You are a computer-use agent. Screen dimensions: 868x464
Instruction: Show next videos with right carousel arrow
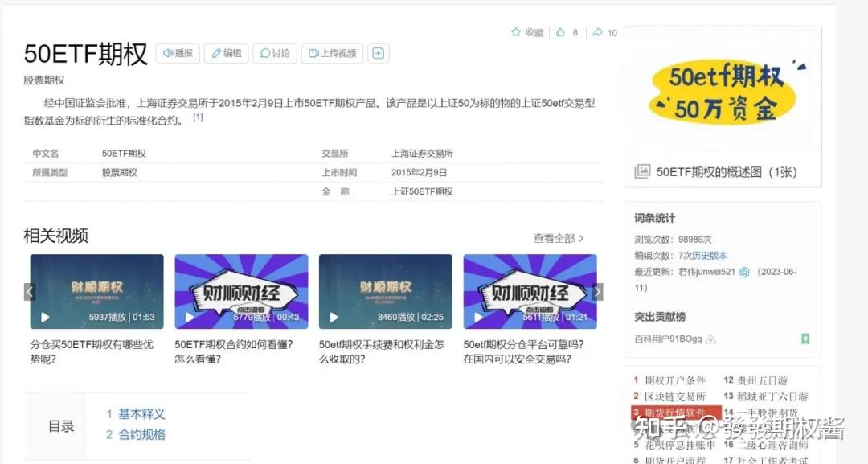[597, 291]
